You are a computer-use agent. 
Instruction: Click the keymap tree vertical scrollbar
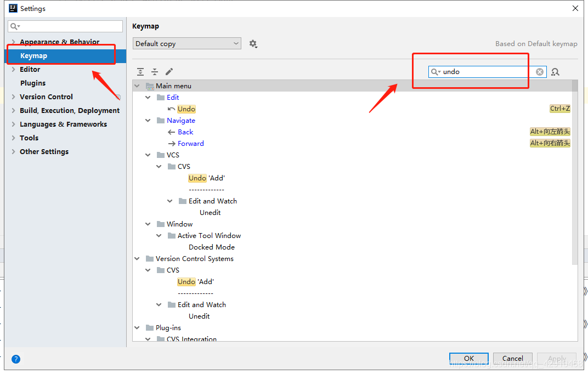point(575,172)
